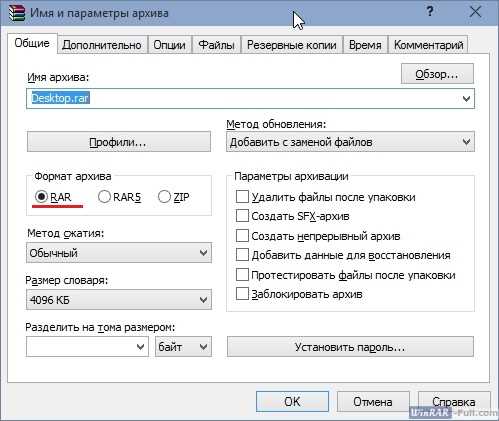Enable 'Удалить файлы после упаковки' checkbox
The width and height of the screenshot is (499, 421).
pos(242,197)
